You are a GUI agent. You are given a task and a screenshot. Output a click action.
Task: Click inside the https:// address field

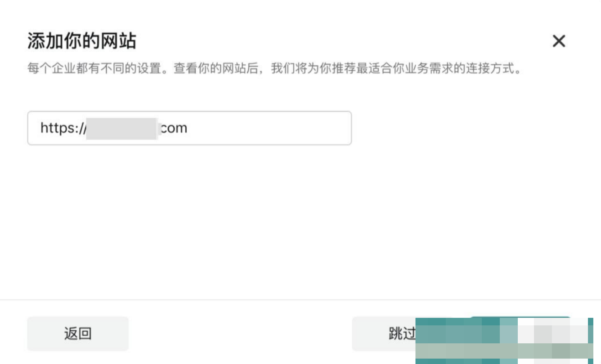coord(189,128)
